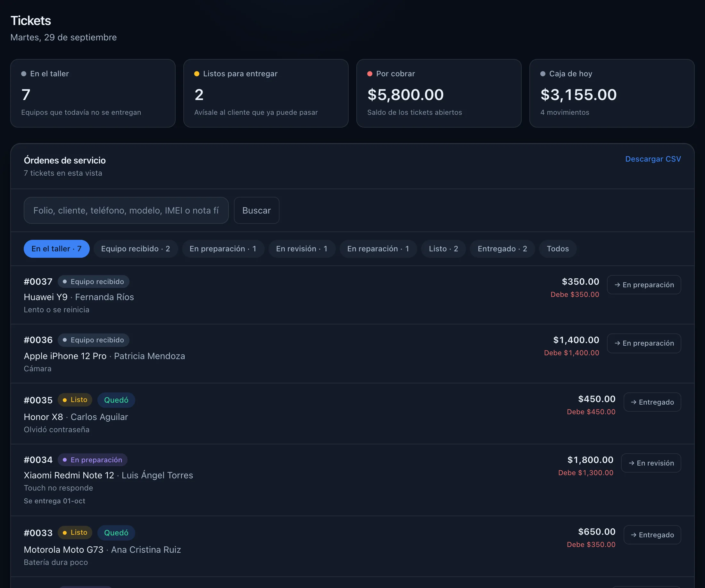
Task: Advance ticket #0034 to En revisión
Action: [x=651, y=463]
